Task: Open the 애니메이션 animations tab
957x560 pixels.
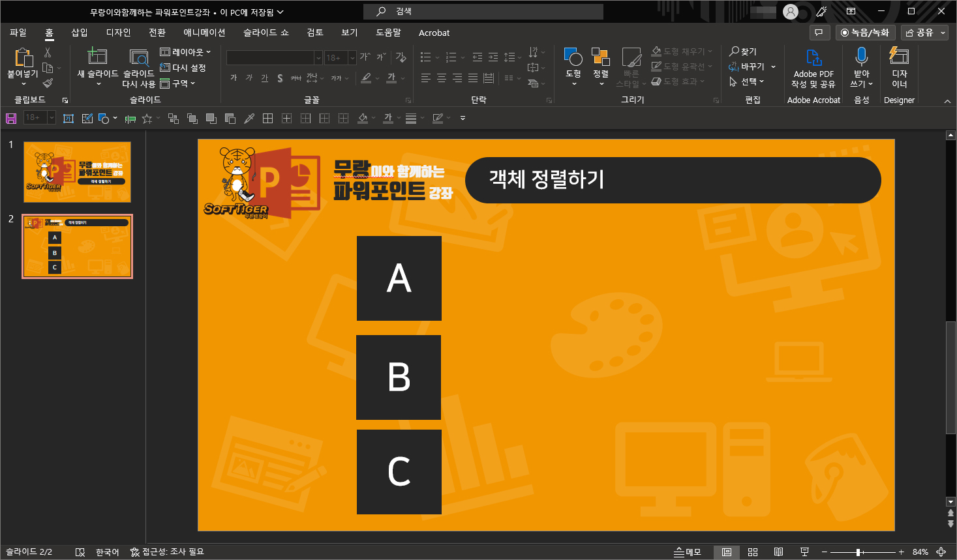Action: pos(204,33)
